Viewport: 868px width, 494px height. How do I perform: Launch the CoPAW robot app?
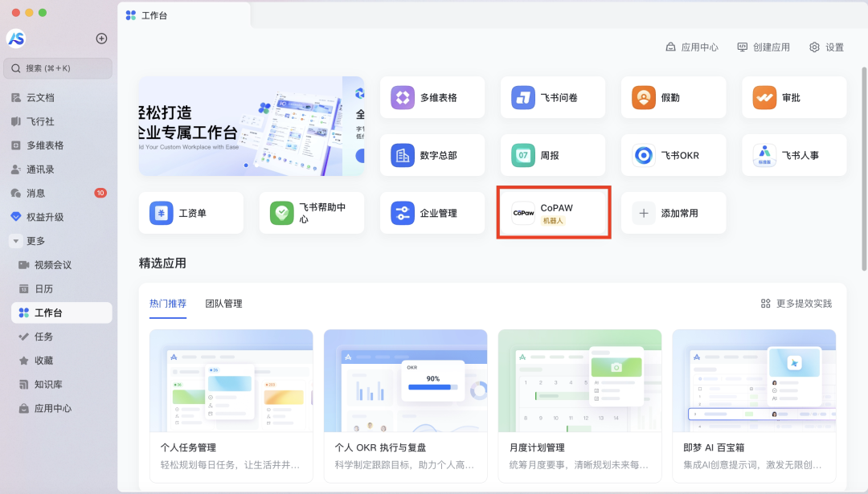click(553, 213)
